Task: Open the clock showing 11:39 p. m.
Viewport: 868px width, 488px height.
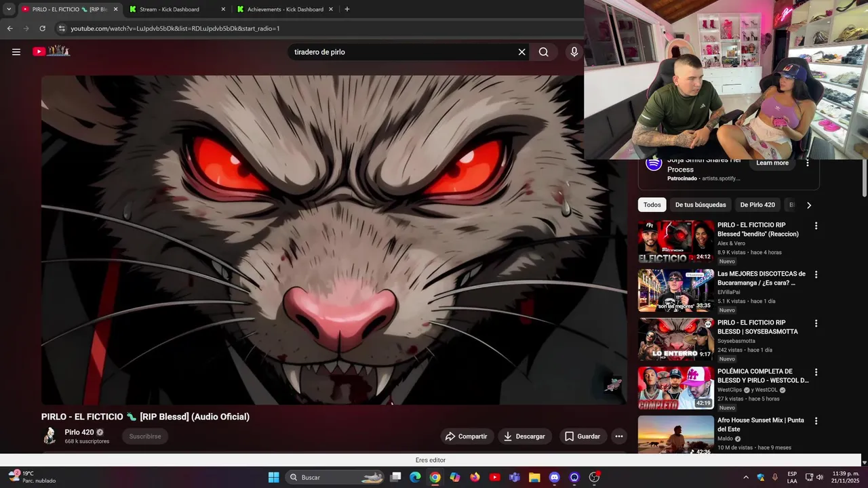Action: [x=846, y=477]
